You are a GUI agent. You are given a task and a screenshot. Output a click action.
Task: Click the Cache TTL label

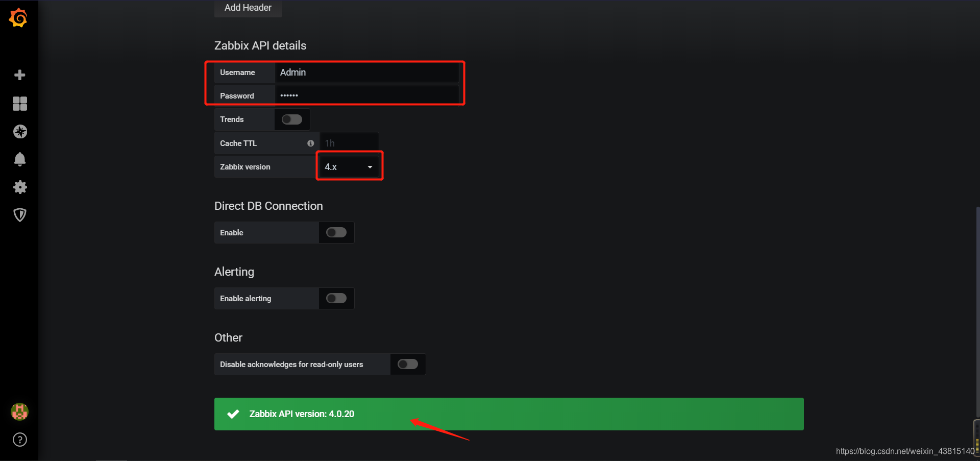[238, 143]
